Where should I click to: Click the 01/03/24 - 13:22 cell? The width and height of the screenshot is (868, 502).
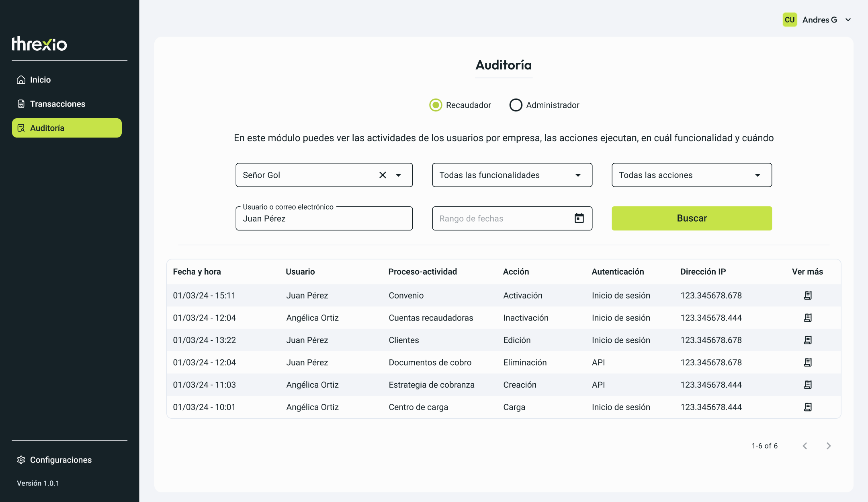[x=204, y=340]
